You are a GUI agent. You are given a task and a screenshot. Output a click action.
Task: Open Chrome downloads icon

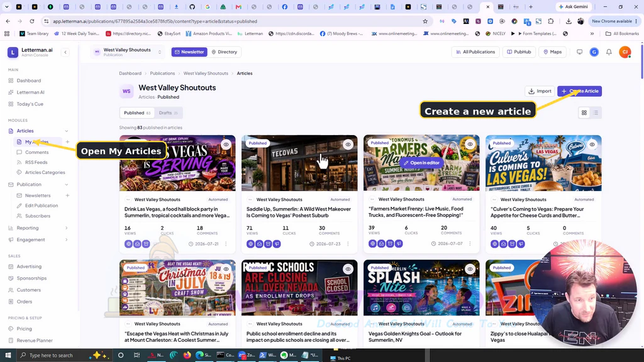[x=569, y=21]
